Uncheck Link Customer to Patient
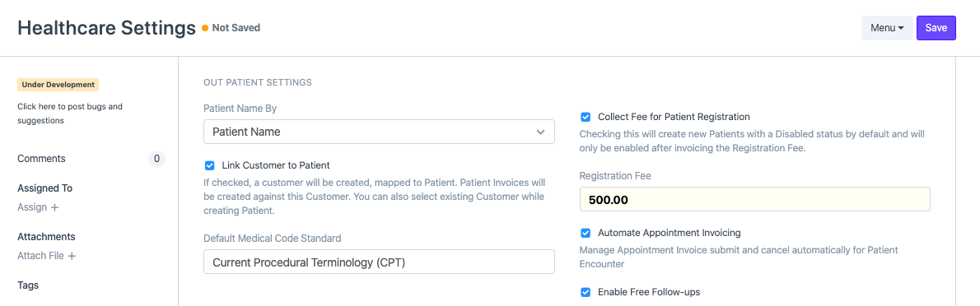This screenshot has width=980, height=306. [x=209, y=165]
